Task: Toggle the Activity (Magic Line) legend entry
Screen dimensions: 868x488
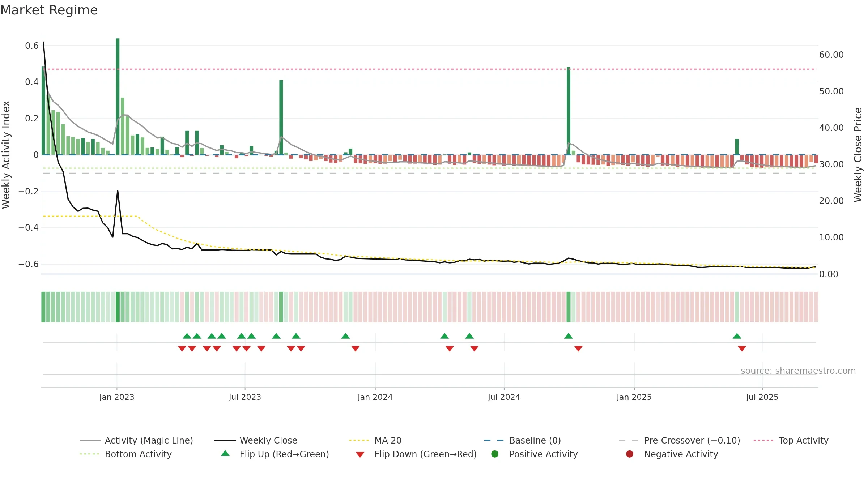Action: 136,440
